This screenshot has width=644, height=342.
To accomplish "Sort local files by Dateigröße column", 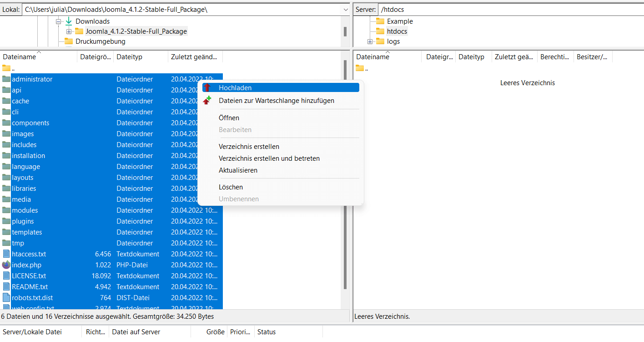I will [96, 57].
